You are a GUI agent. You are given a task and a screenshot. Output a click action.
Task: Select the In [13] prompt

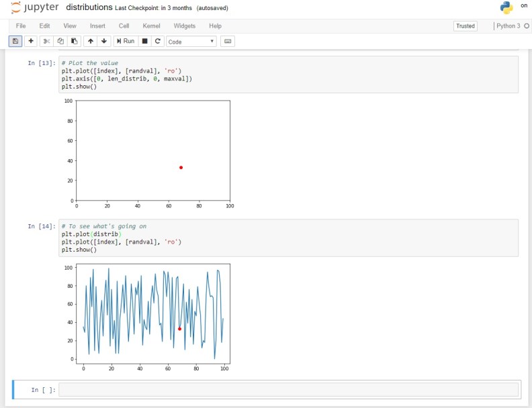tap(42, 63)
